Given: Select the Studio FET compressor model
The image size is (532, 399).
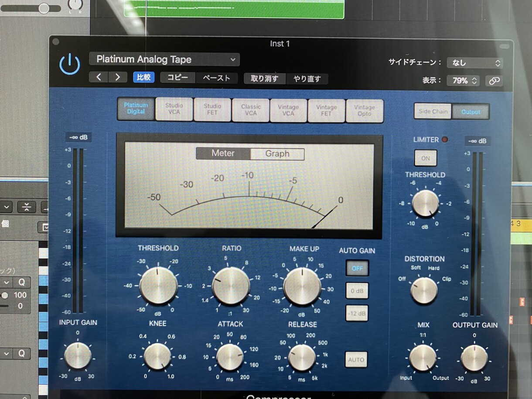Looking at the screenshot, I should (212, 109).
